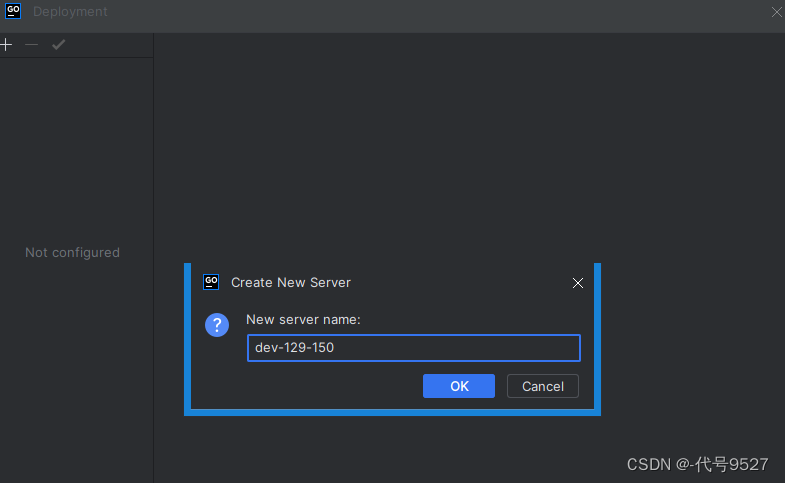Click the 'New server name:' label
This screenshot has width=785, height=483.
click(x=303, y=319)
